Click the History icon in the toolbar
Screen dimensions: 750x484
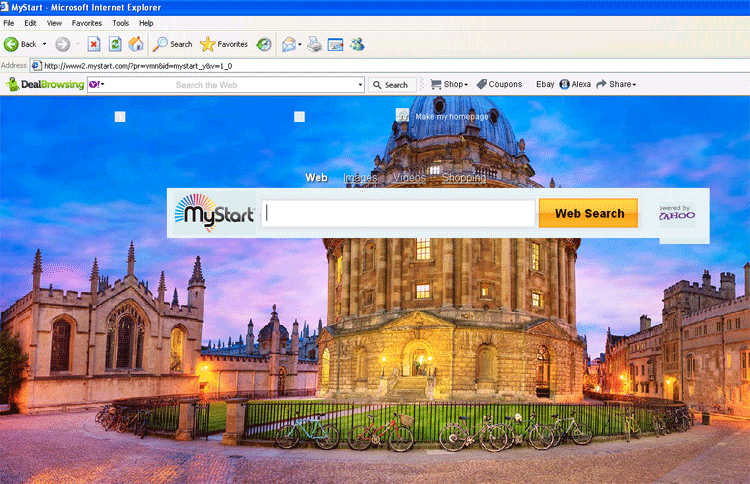pos(264,44)
